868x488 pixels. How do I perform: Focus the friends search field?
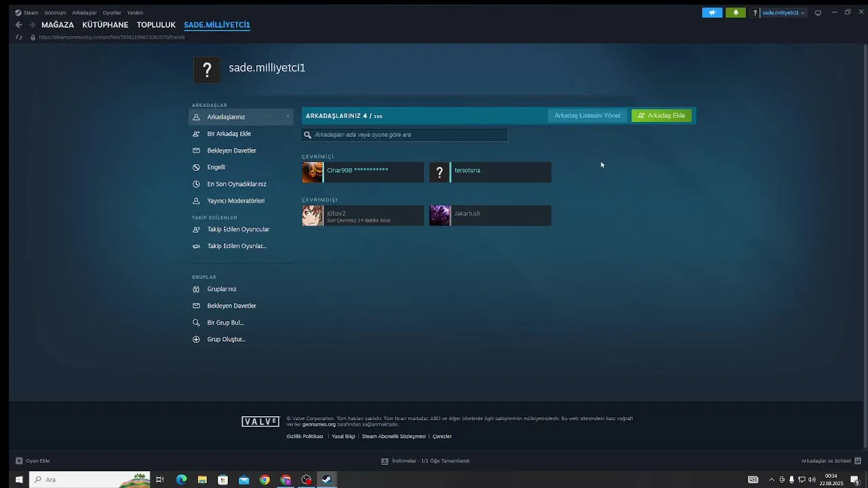tap(405, 135)
